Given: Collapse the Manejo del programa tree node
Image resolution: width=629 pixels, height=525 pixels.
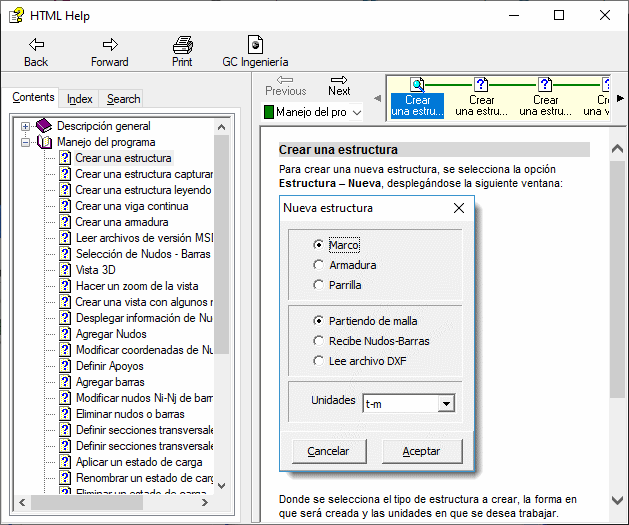Looking at the screenshot, I should [x=25, y=142].
